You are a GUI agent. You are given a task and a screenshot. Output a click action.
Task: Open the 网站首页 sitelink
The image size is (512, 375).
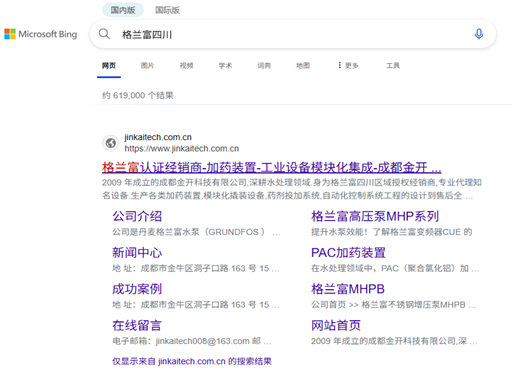point(336,325)
